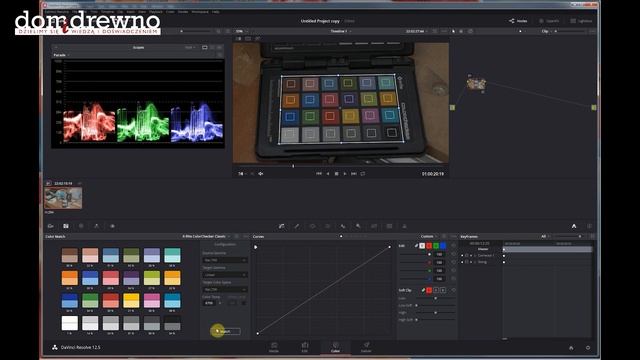
Task: Open the Motion Effects palette
Action: (x=112, y=226)
